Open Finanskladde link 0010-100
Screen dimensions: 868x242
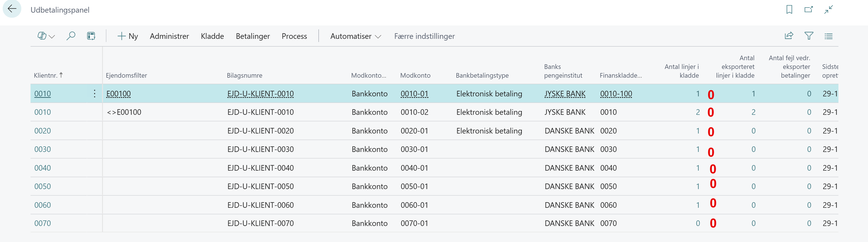click(616, 93)
